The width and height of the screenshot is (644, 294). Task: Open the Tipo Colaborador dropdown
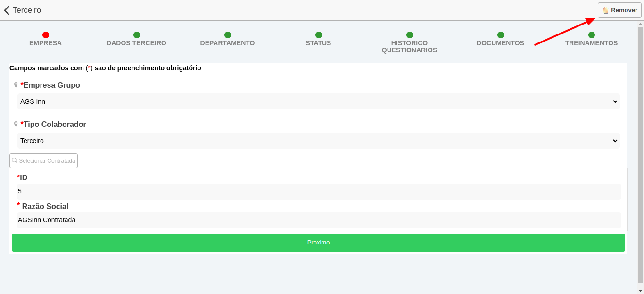[319, 141]
